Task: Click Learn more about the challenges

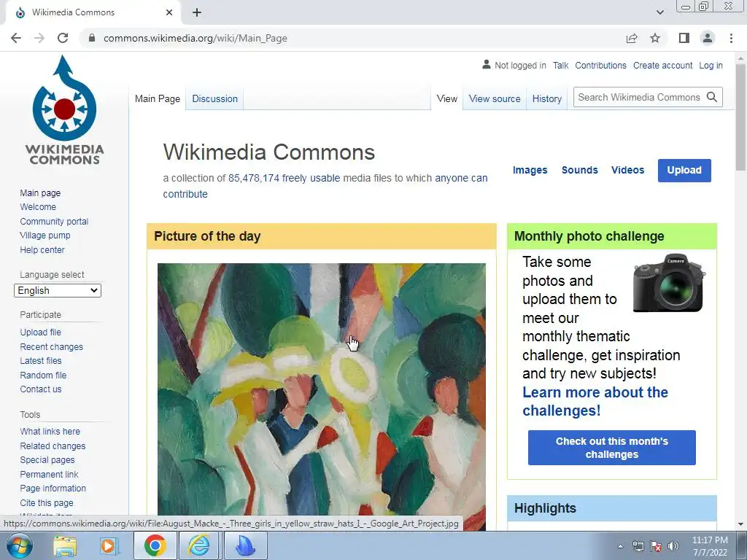Action: pos(595,402)
